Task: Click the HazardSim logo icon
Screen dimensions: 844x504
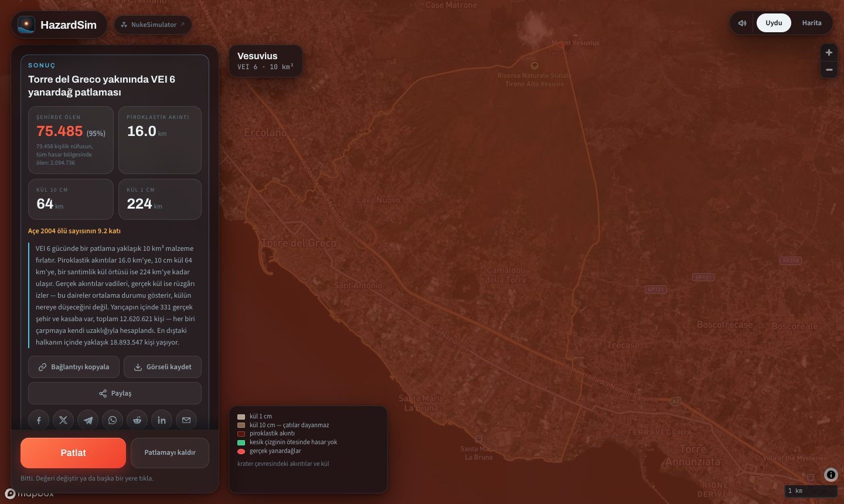Action: [26, 25]
